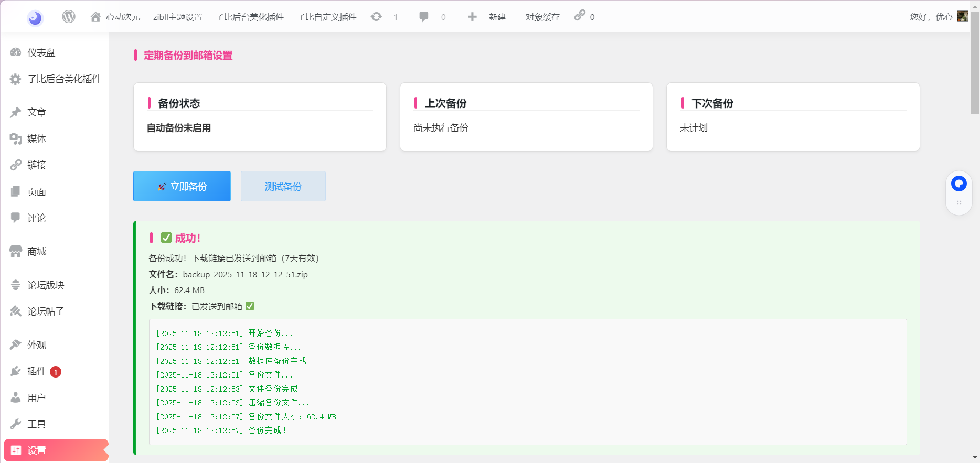The image size is (980, 463).
Task: Open 插件 section with update badge
Action: click(x=37, y=371)
